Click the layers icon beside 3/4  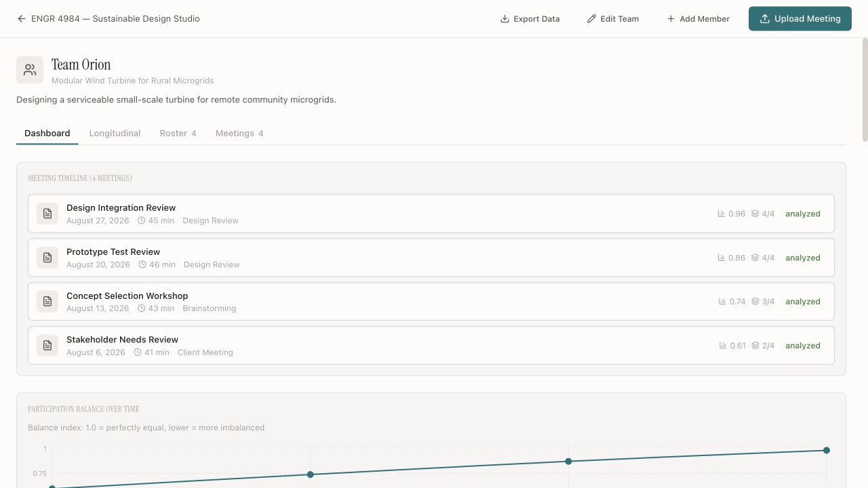pyautogui.click(x=755, y=302)
